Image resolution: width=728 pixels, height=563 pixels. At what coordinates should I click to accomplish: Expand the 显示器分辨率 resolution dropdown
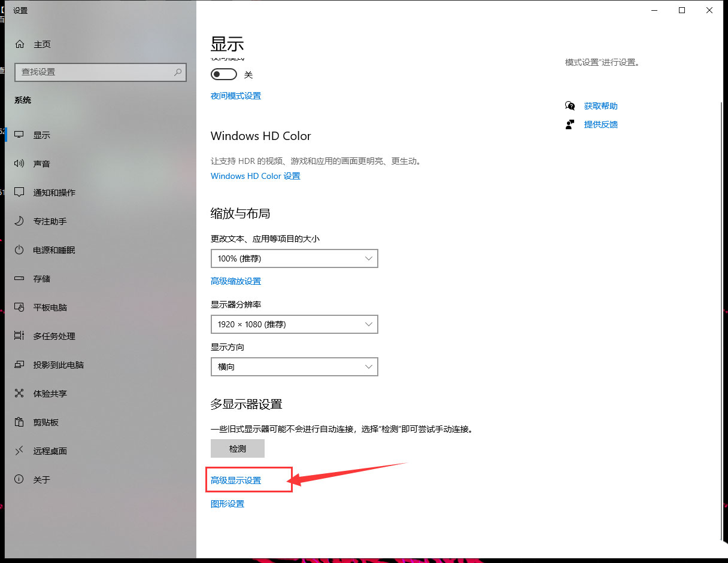(294, 324)
